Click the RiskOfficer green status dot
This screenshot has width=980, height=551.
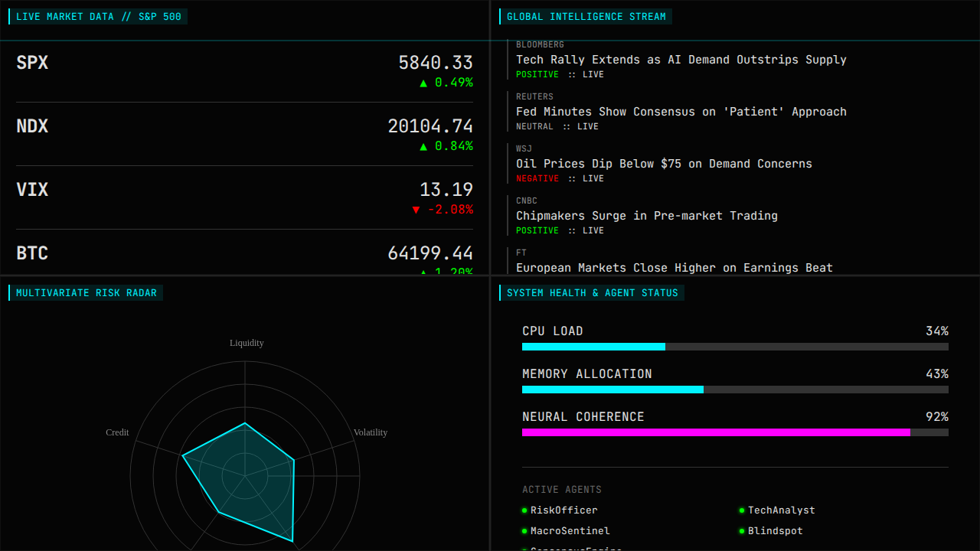tap(524, 510)
